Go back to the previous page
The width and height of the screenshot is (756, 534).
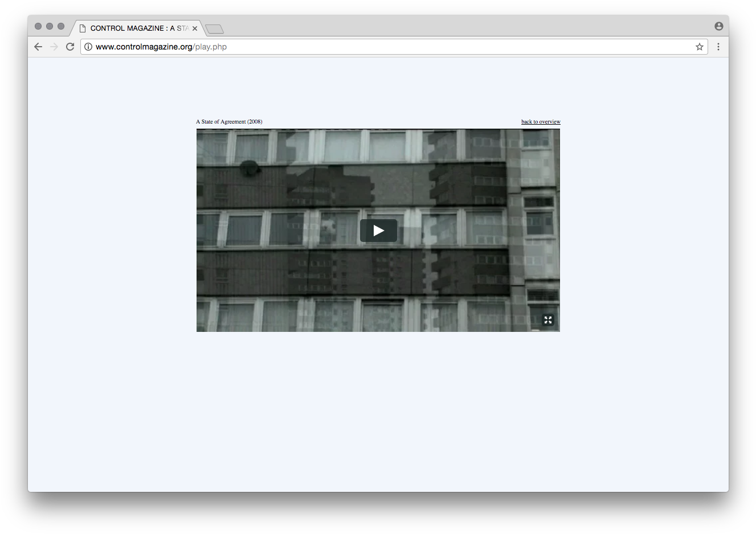pos(38,47)
